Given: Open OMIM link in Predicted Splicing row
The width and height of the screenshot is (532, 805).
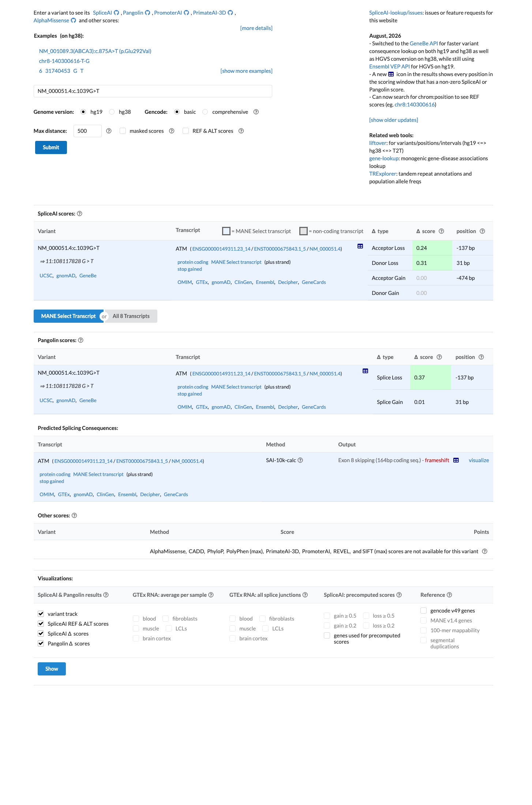Looking at the screenshot, I should click(46, 495).
